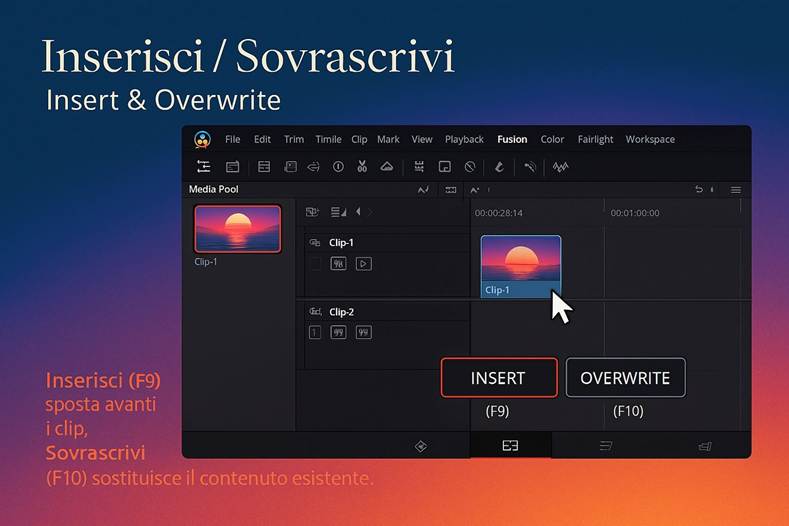Image resolution: width=789 pixels, height=526 pixels.
Task: Click the rightmost page icon in bottom bar
Action: (x=705, y=446)
